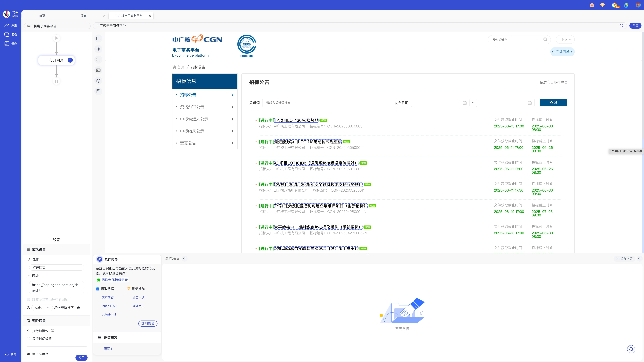Click the pause node in the workflow
The image size is (644, 362).
(56, 81)
